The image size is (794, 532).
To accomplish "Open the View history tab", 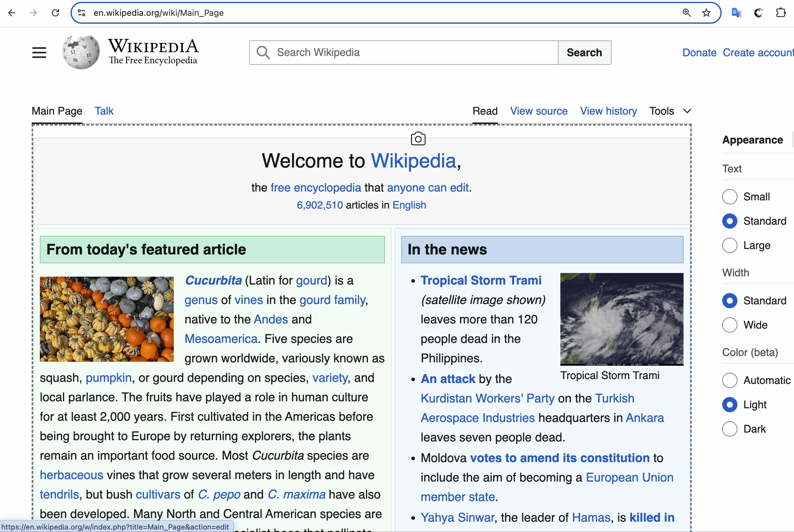I will tap(608, 111).
